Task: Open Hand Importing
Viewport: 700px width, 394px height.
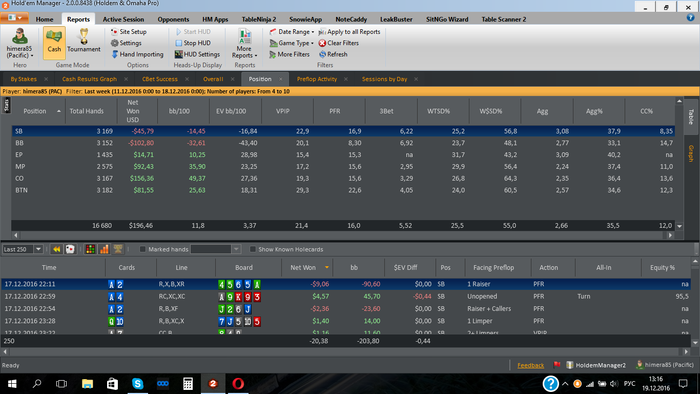Action: click(137, 54)
